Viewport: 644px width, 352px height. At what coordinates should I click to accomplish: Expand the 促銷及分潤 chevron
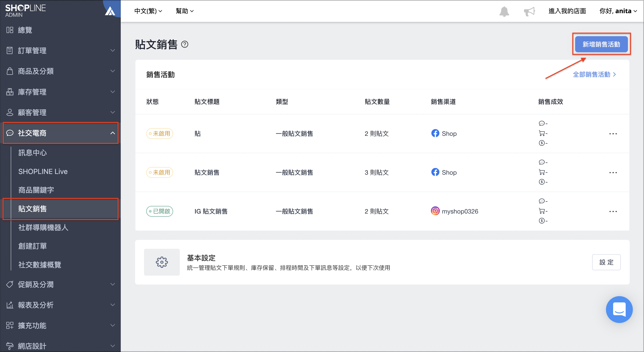pyautogui.click(x=113, y=284)
